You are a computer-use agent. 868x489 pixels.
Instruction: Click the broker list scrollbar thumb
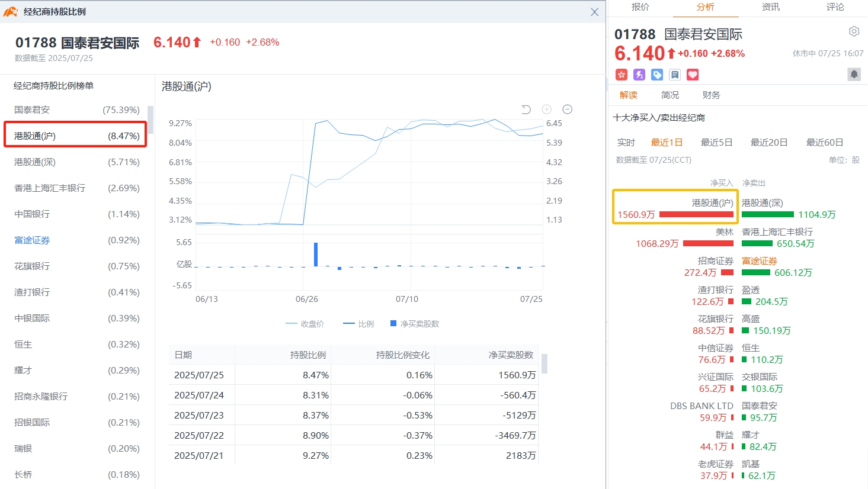(x=150, y=120)
